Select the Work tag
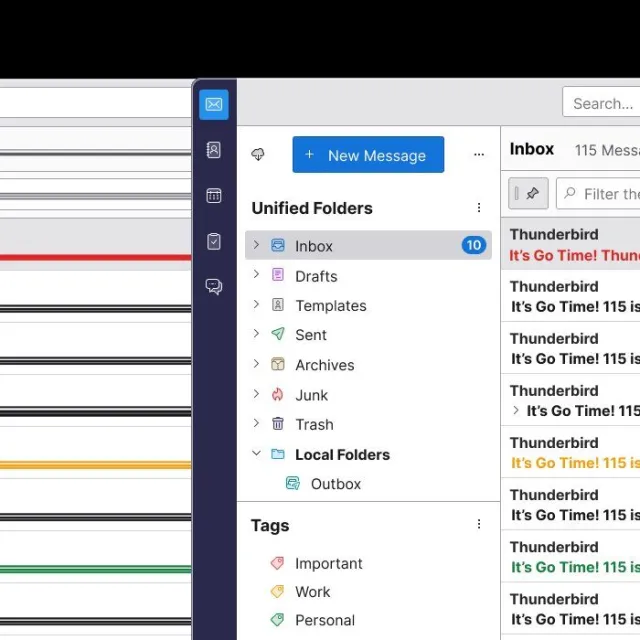 click(x=368, y=591)
